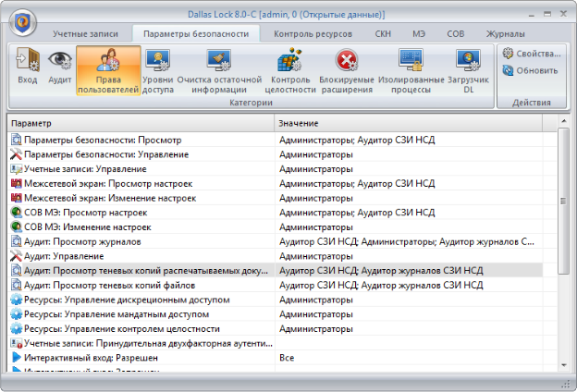577x392 pixels.
Task: Sort by the Параметр column header
Action: tap(139, 123)
